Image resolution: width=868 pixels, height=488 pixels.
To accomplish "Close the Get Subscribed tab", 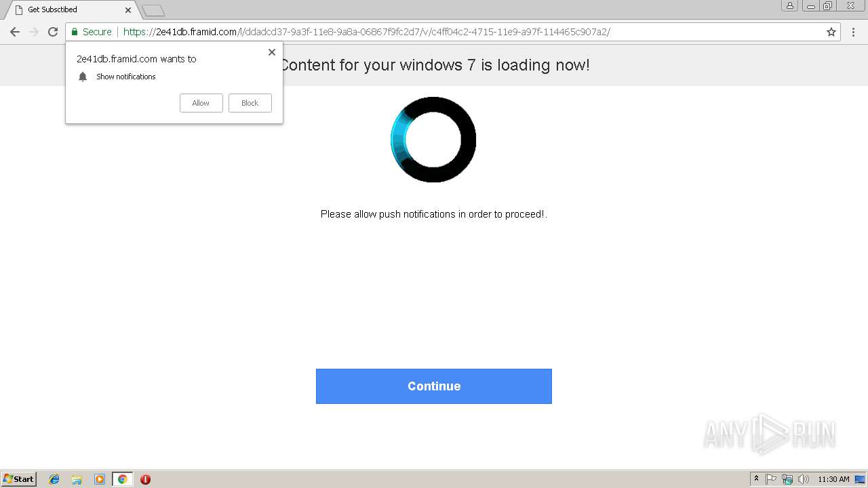I will (128, 10).
